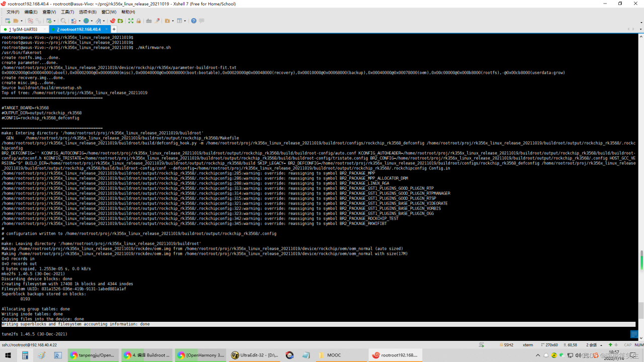Expand the Open Session dropdown arrow

21,21
